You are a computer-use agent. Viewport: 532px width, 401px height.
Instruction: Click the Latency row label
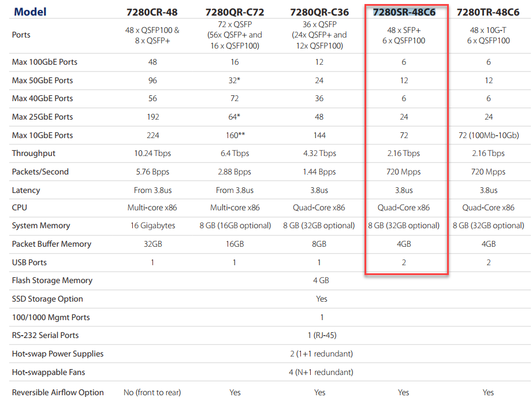(x=27, y=190)
